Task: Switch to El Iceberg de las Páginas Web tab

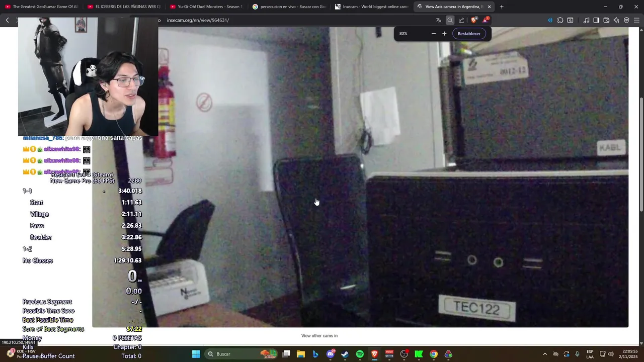Action: pyautogui.click(x=124, y=7)
